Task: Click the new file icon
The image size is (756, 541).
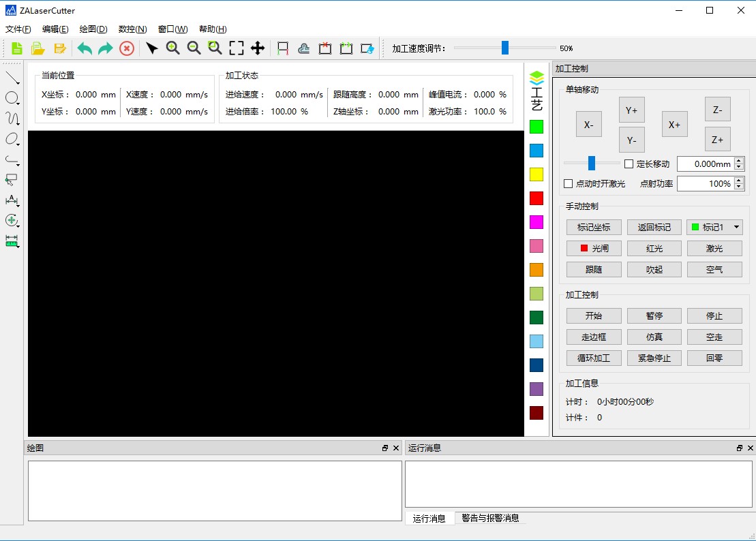Action: (16, 48)
